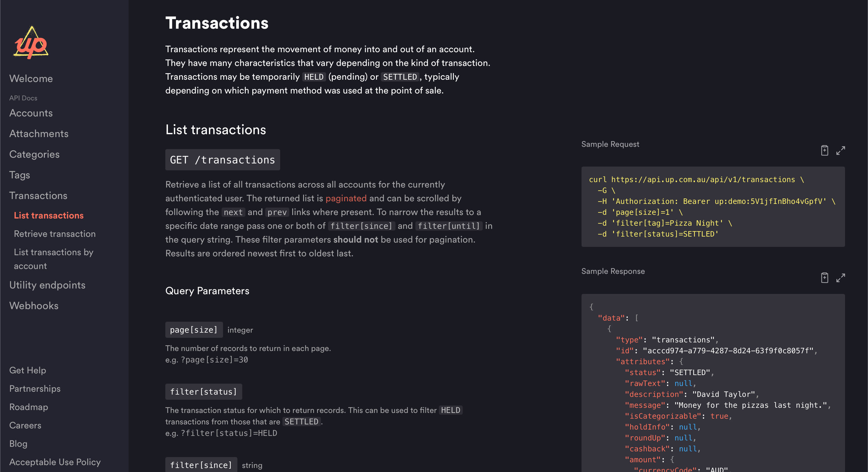Click the Up logo in the sidebar
Image resolution: width=868 pixels, height=472 pixels.
click(x=31, y=43)
